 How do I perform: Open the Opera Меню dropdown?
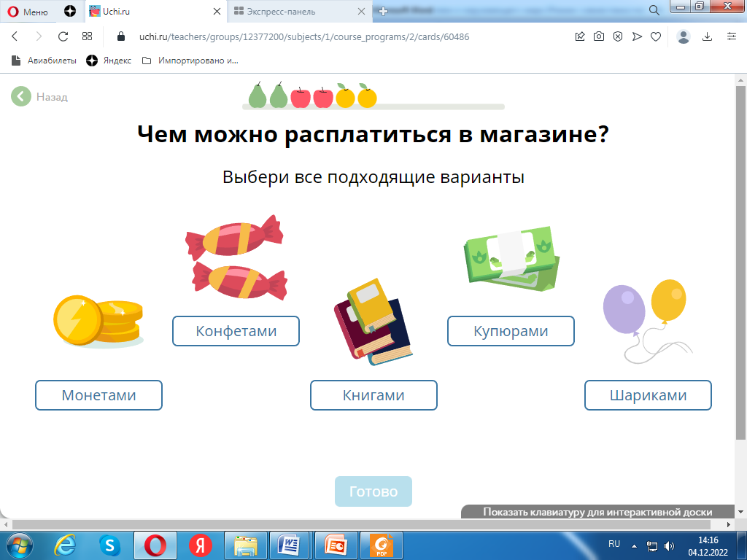click(x=28, y=12)
